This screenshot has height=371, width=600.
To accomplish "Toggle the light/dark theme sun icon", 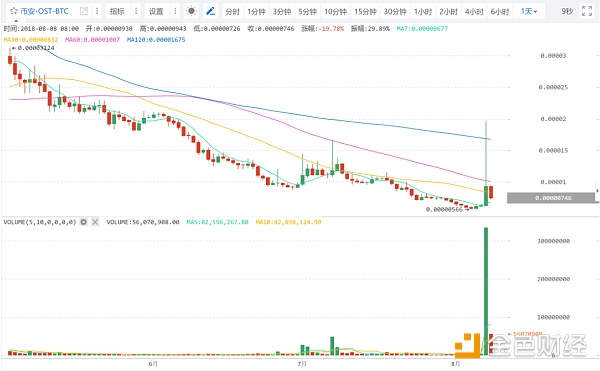I will [x=191, y=11].
